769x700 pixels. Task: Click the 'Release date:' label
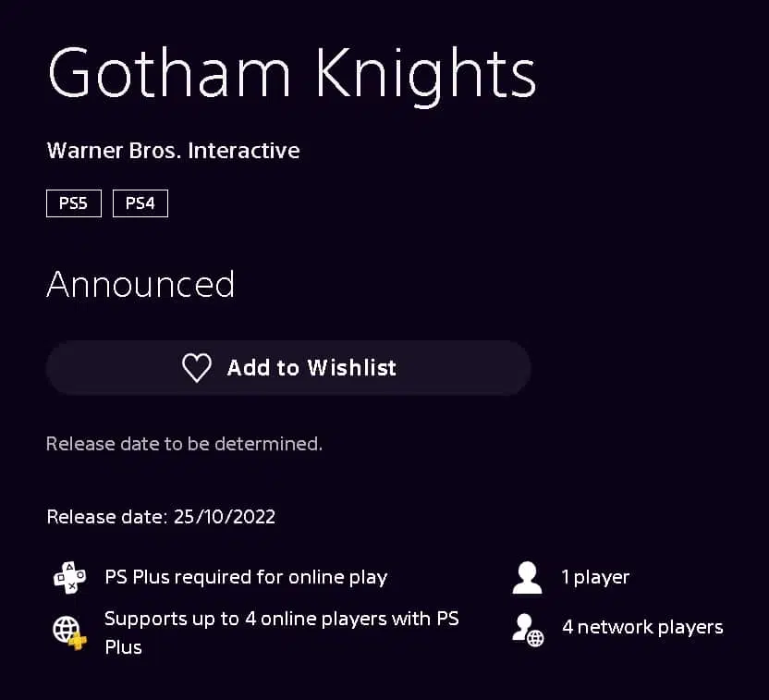107,517
